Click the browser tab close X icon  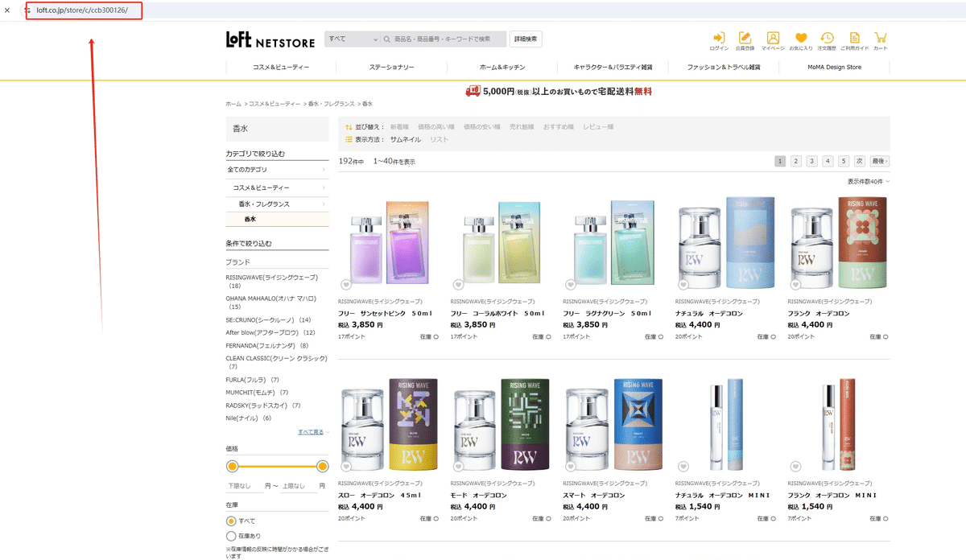tap(8, 10)
